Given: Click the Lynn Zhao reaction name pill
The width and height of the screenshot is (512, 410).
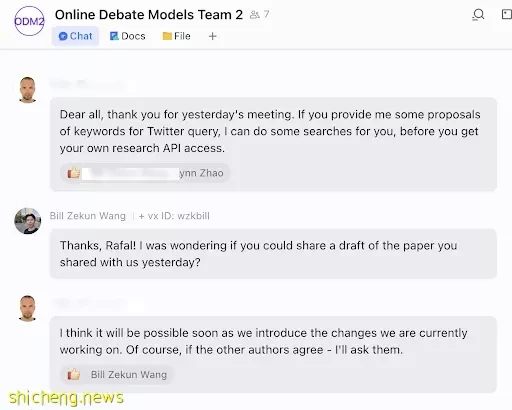Looking at the screenshot, I should [x=145, y=173].
